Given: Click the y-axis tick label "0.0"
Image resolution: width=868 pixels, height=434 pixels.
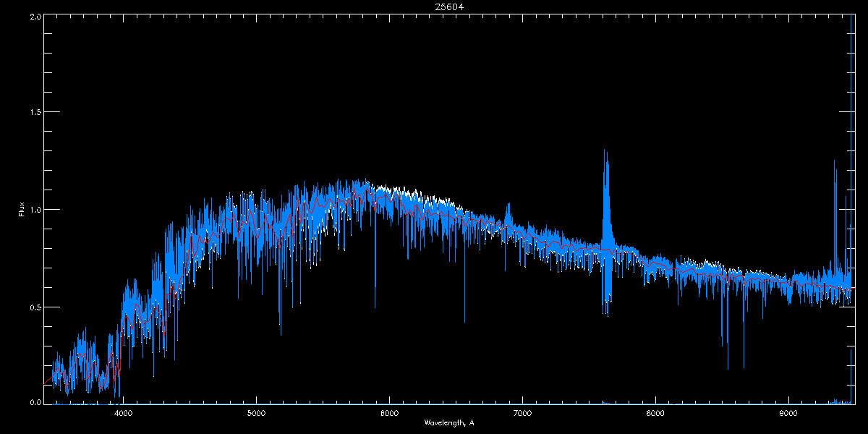Looking at the screenshot, I should [34, 401].
